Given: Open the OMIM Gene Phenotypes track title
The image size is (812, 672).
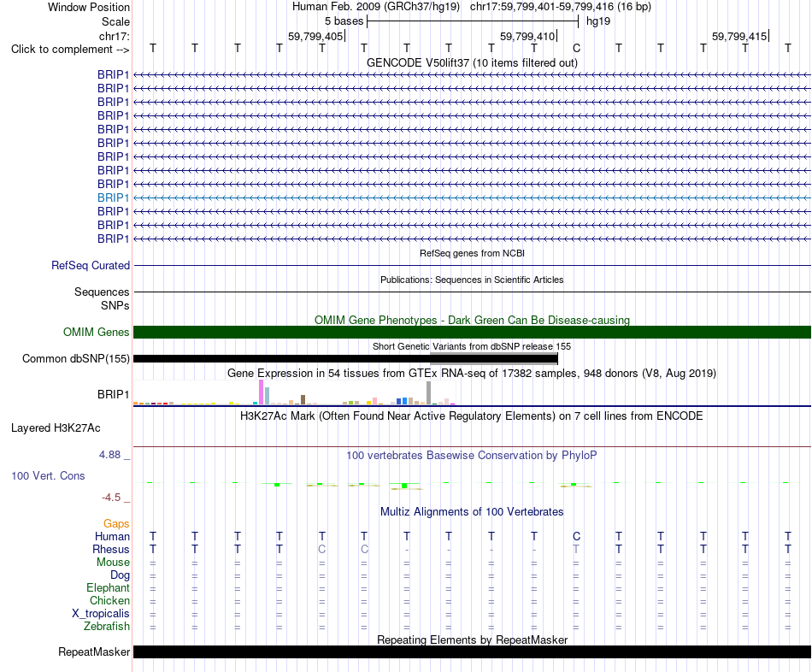Looking at the screenshot, I should coord(472,321).
